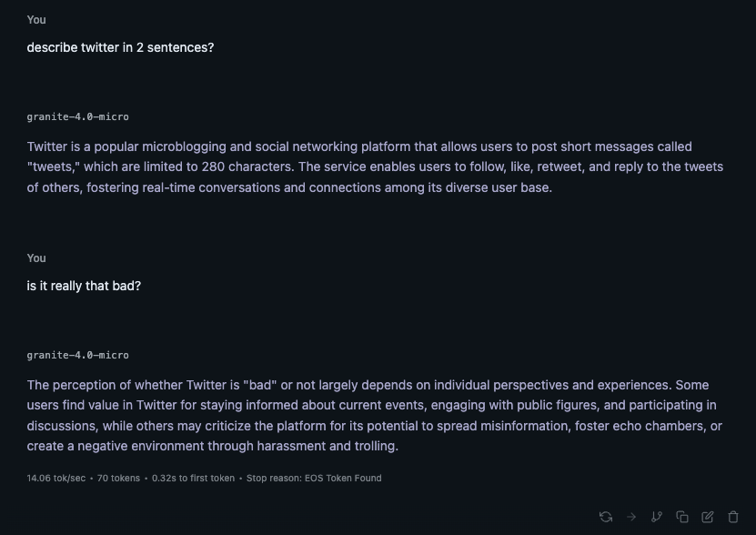
Task: Click the first granite-4.0-micro model label
Action: [x=77, y=117]
